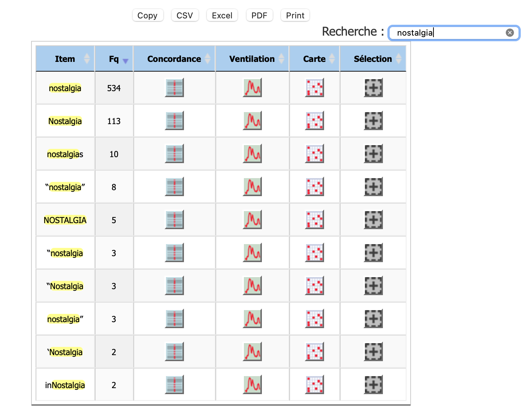Export table to PDF
The height and width of the screenshot is (408, 532).
(259, 15)
